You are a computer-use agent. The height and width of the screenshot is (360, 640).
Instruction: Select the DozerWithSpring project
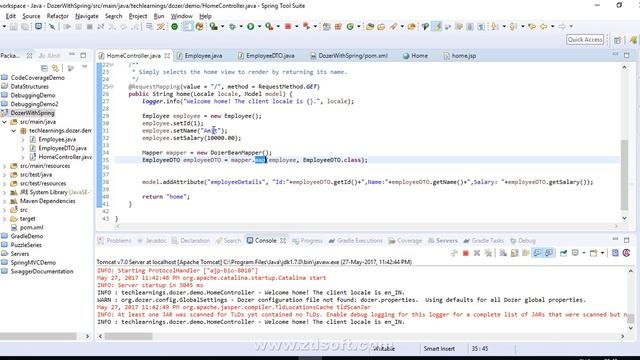tap(32, 113)
